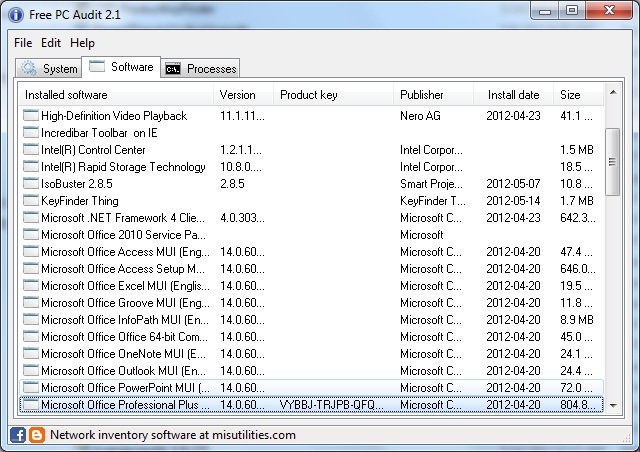The width and height of the screenshot is (640, 452).
Task: Click the 2012-05-14 install date cell
Action: [513, 201]
